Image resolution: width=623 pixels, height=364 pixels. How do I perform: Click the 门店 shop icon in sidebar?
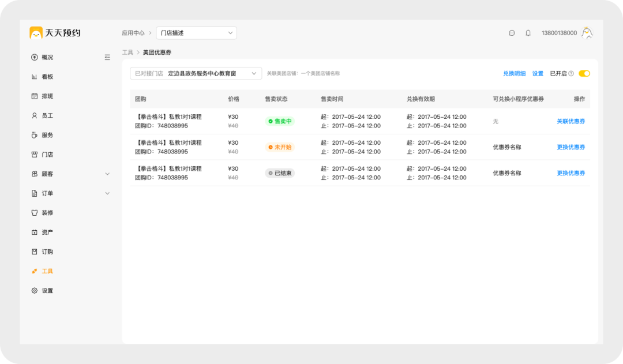pos(35,155)
